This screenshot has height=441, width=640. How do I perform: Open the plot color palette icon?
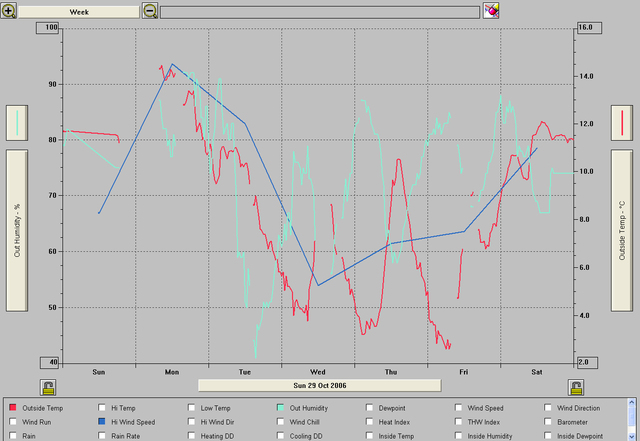[491, 11]
